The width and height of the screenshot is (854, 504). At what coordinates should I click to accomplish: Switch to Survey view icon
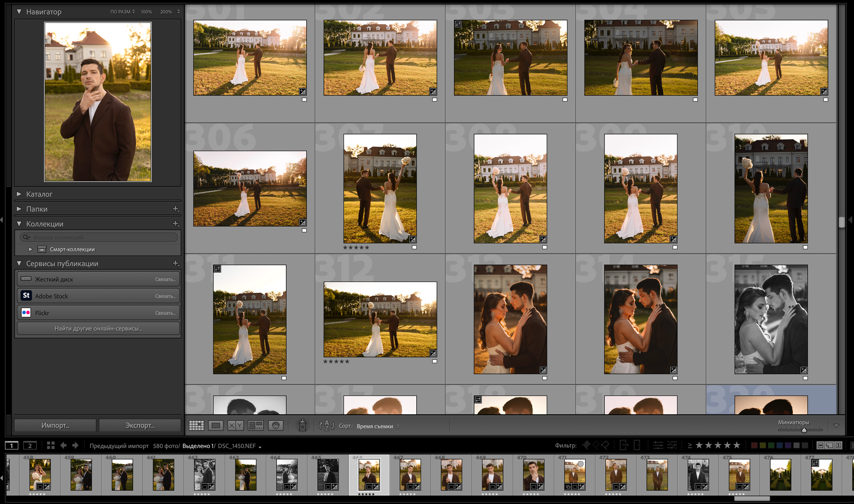pos(255,426)
